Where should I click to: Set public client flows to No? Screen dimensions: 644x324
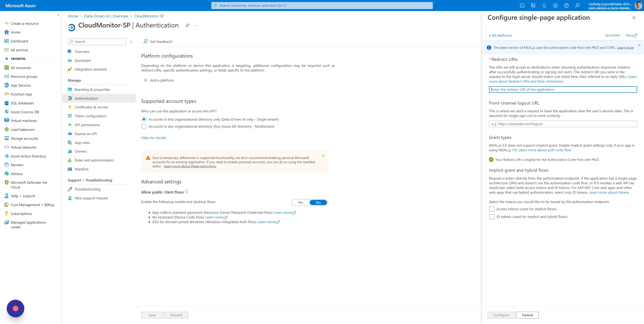tap(318, 202)
